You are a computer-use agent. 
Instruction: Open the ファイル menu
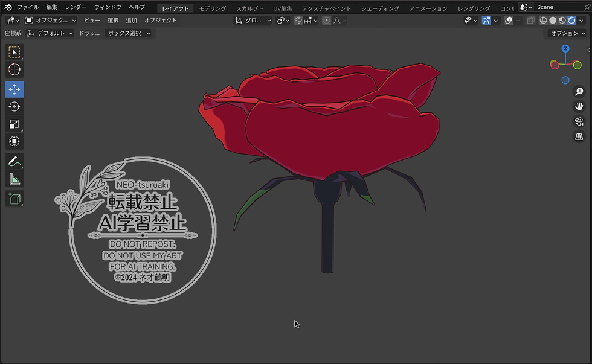point(28,7)
